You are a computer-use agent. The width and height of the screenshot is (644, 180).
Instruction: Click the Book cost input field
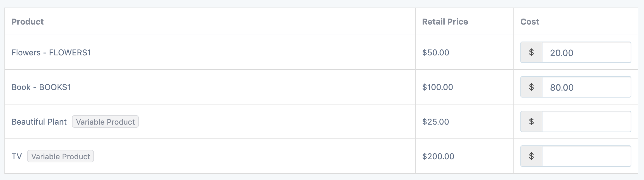coord(586,87)
